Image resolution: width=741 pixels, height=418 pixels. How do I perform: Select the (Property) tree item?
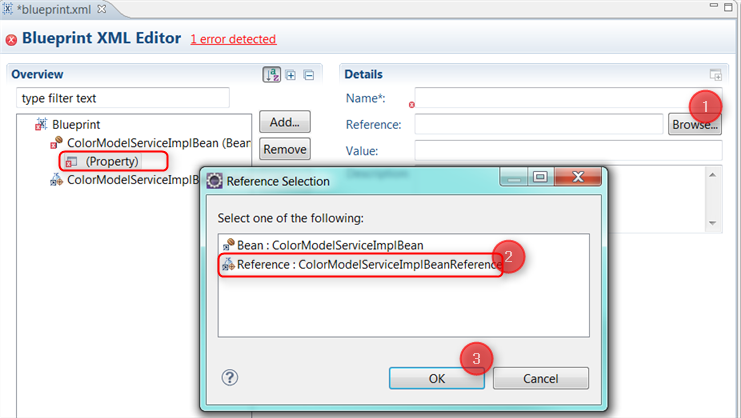coord(111,161)
